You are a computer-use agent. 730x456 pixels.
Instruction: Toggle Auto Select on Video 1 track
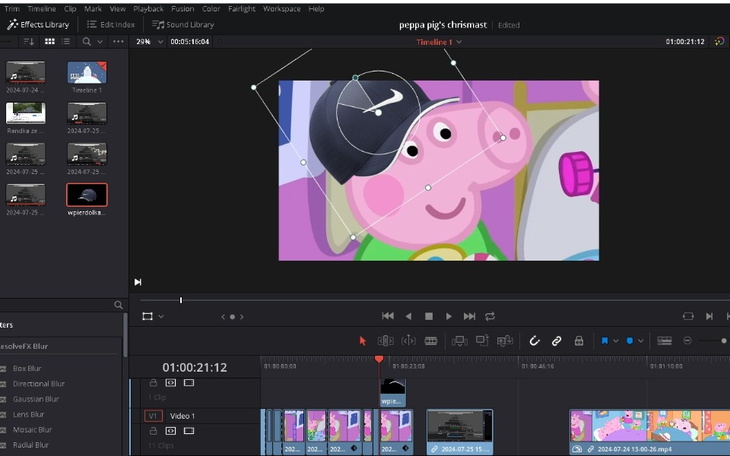pos(171,431)
